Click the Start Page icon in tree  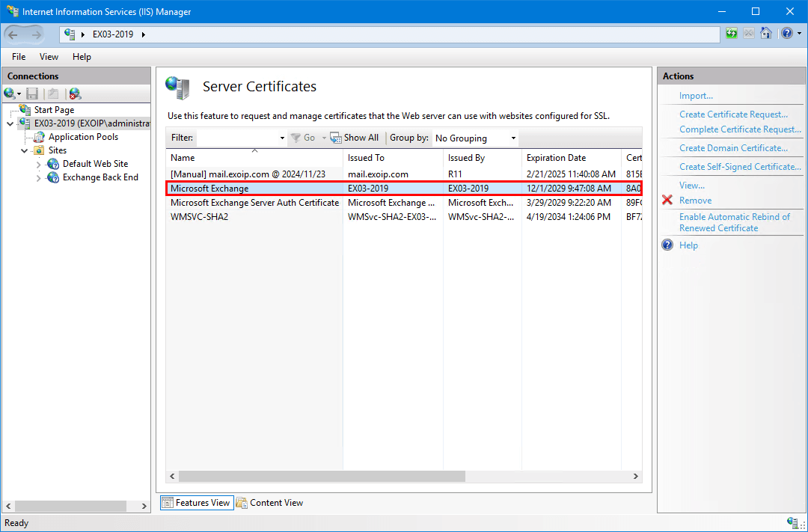click(x=25, y=110)
